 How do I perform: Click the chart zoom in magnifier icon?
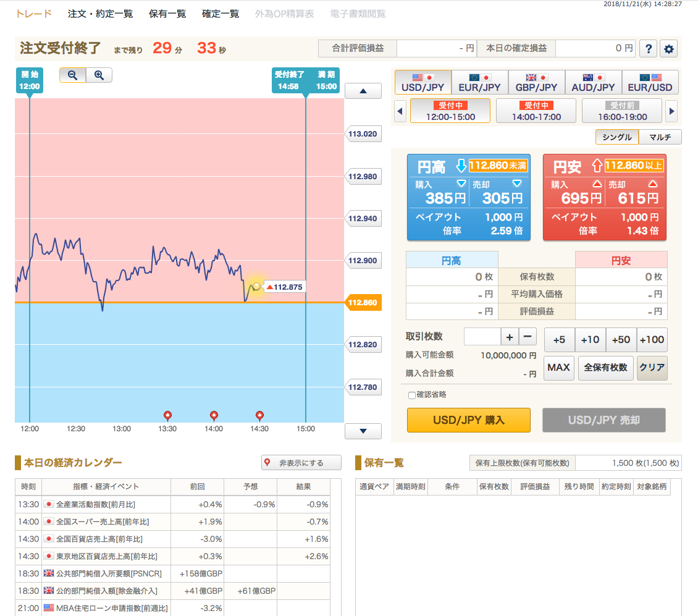click(x=99, y=75)
